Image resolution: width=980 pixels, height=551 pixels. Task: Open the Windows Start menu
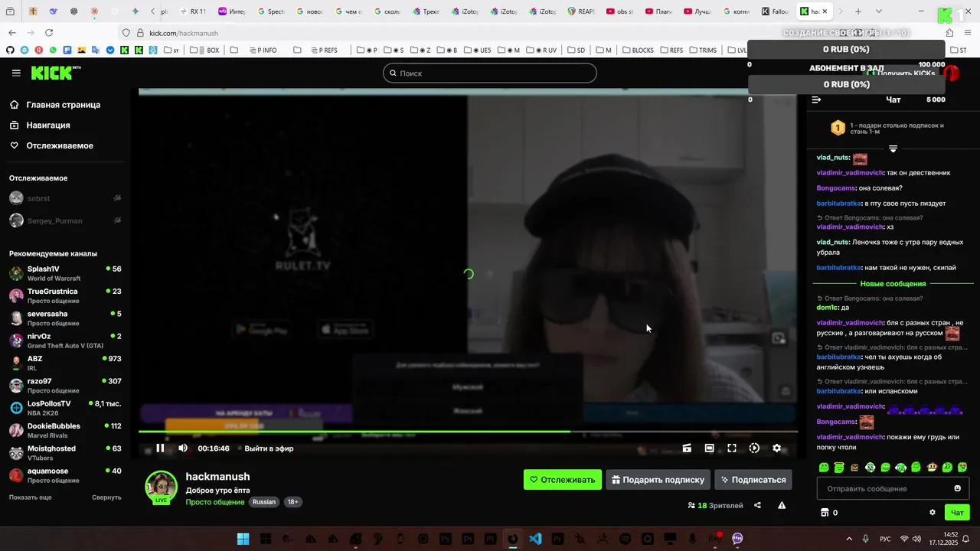243,539
